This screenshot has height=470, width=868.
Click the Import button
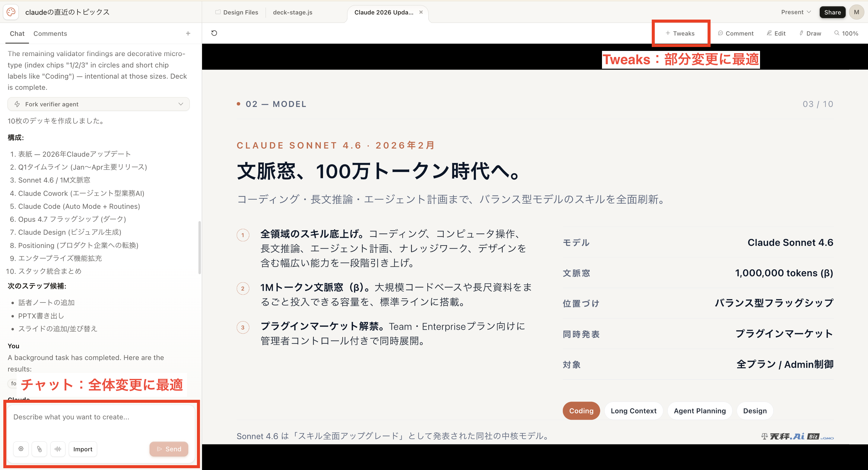coord(83,449)
